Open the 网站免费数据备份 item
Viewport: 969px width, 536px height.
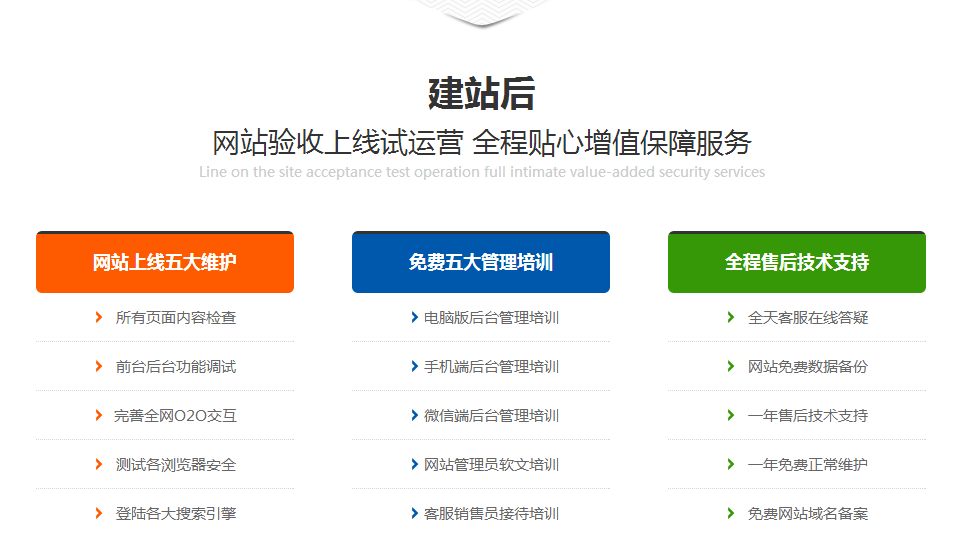point(808,367)
